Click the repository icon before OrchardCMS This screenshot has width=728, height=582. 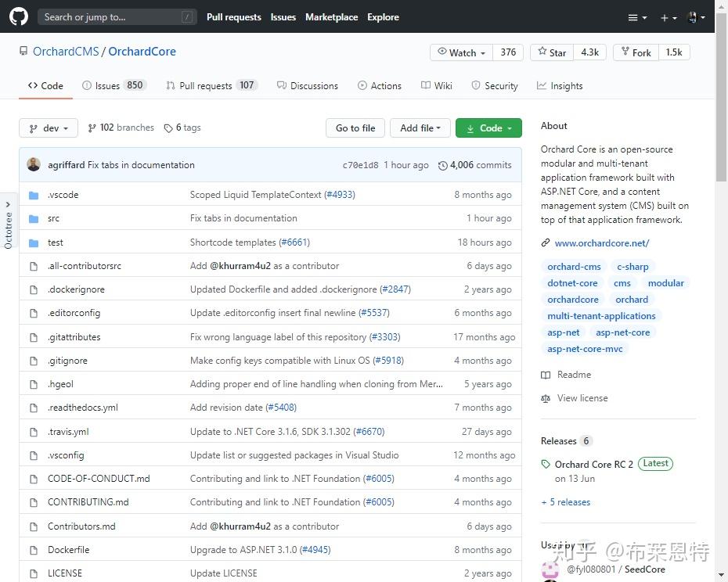pos(23,51)
